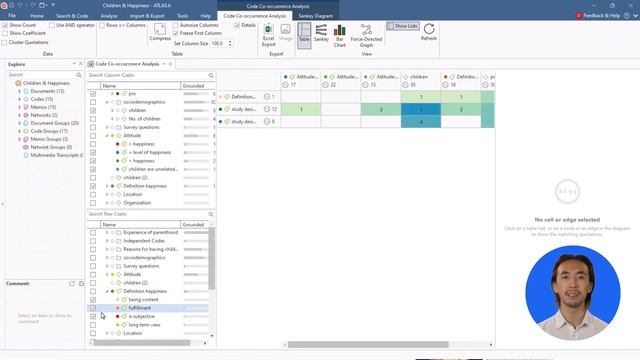Expand Codes (15) tree node

coord(19,99)
